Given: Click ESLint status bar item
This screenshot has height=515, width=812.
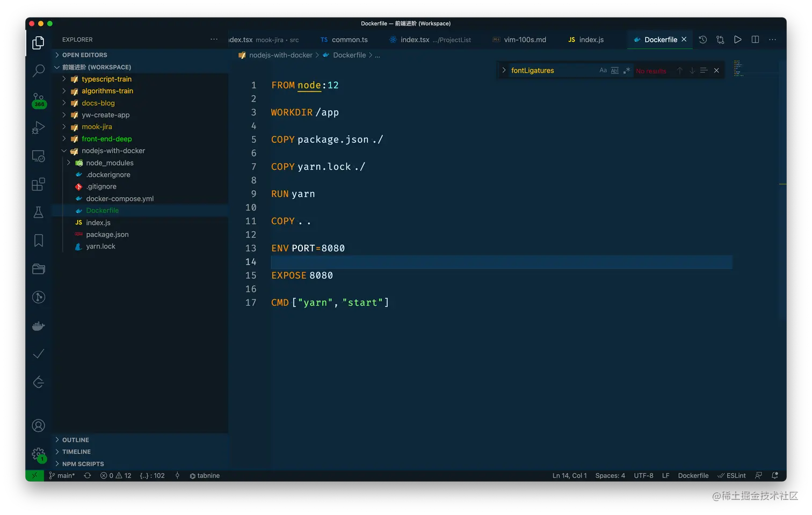Looking at the screenshot, I should pyautogui.click(x=731, y=476).
